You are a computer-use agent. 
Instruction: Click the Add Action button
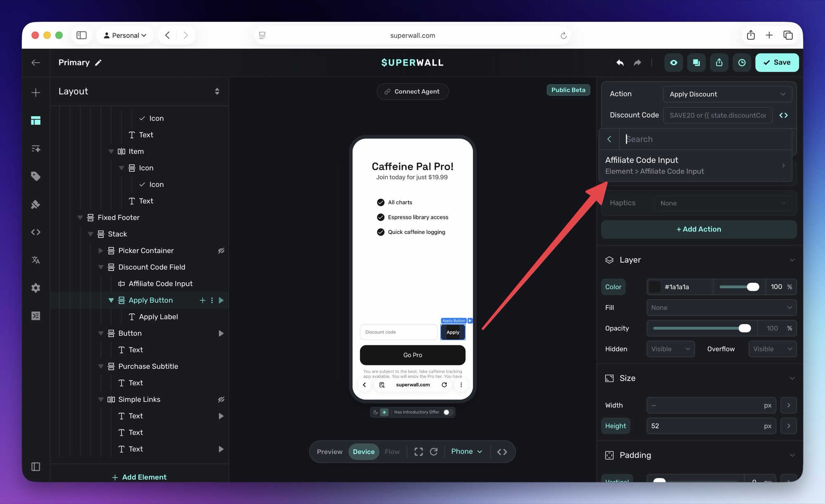pyautogui.click(x=699, y=229)
